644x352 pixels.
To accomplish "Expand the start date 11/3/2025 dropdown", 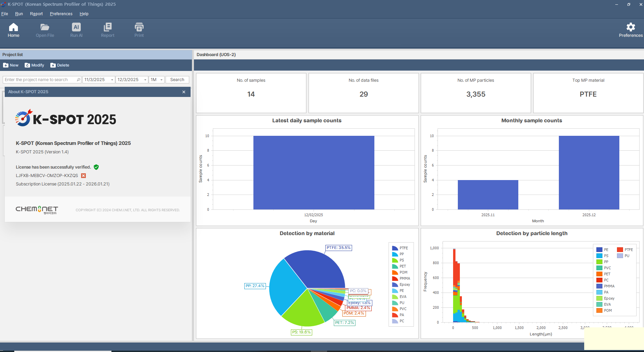I will point(112,80).
